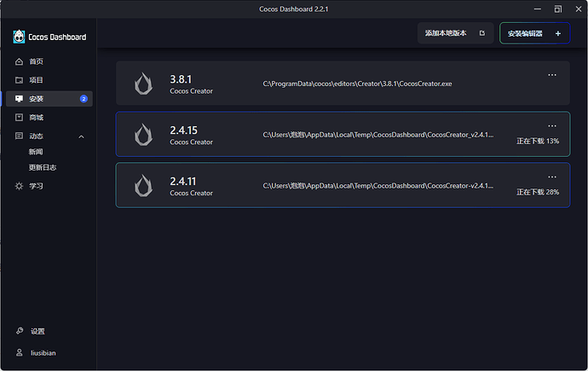This screenshot has width=588, height=371.
Task: Click the CocosCreator-v2.4.1... temp path for 2.4.11
Action: (378, 186)
